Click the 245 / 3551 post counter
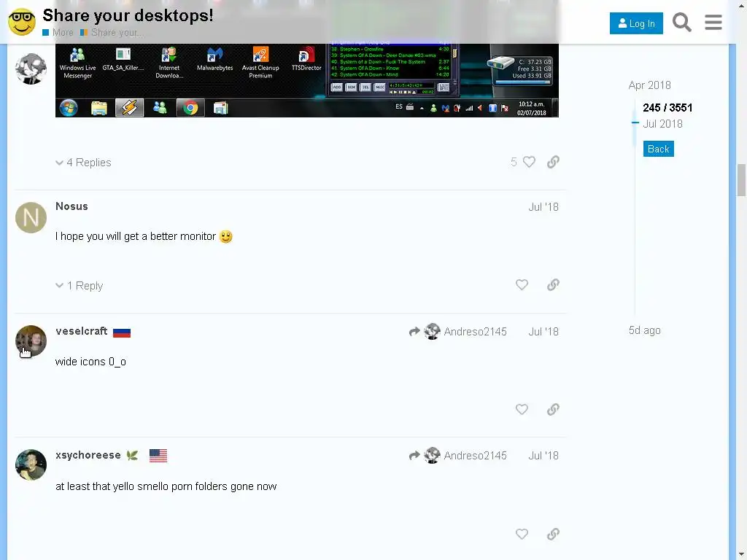 [667, 108]
